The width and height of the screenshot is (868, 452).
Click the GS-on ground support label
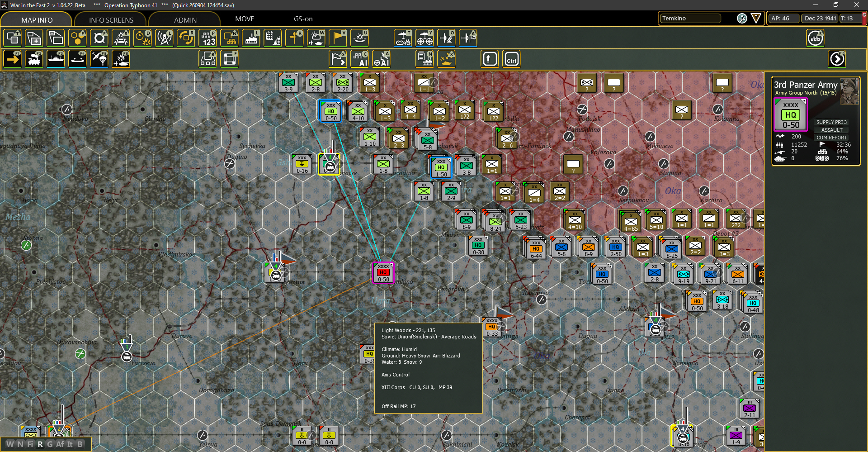click(x=303, y=19)
